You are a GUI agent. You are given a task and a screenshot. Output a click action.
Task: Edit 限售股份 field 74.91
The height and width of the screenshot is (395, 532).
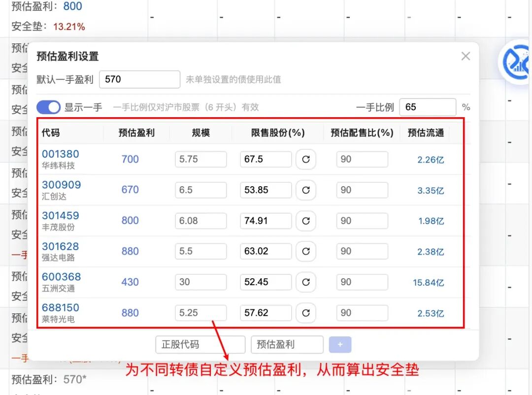[266, 221]
